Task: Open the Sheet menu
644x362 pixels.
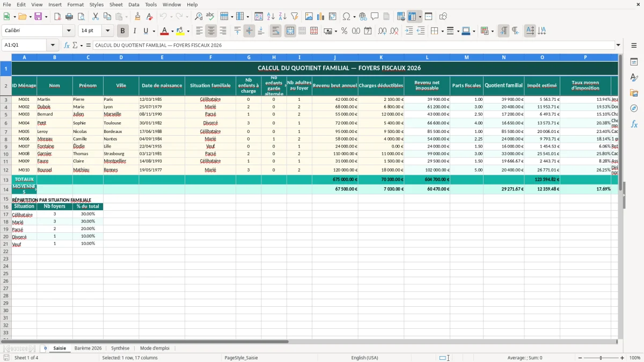Action: (x=116, y=4)
